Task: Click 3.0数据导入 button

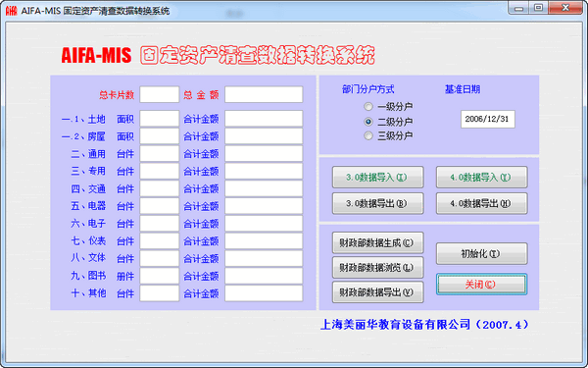Action: pos(377,178)
